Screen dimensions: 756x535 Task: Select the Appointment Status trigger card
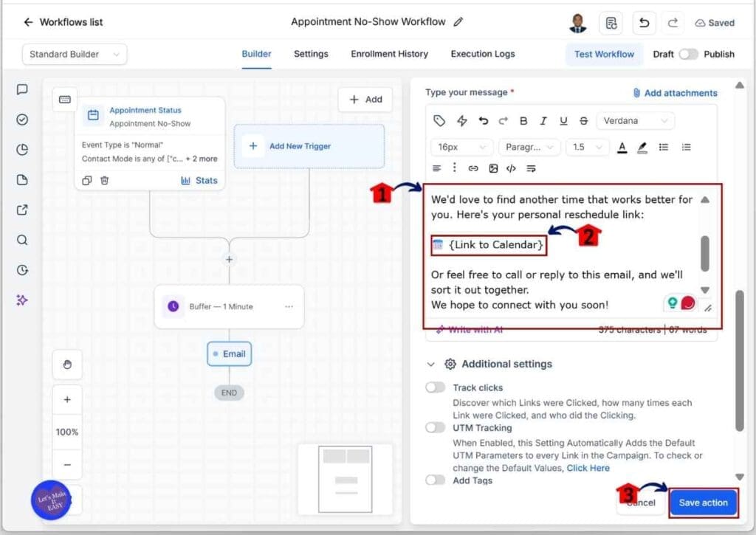pos(150,144)
